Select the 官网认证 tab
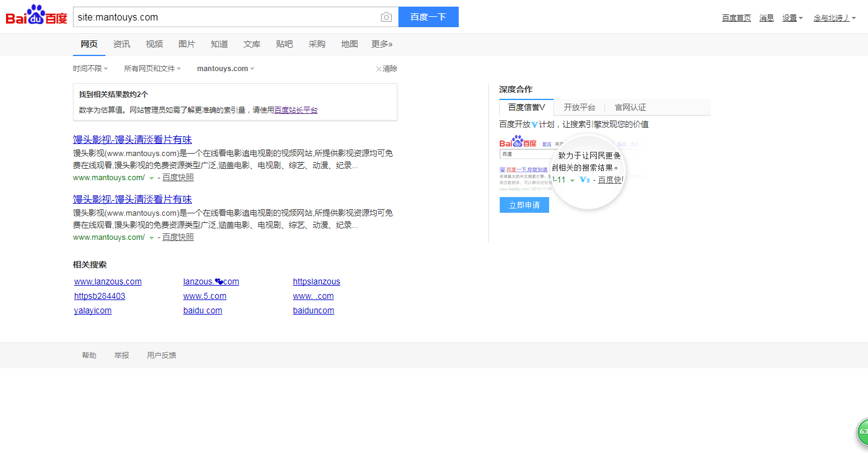This screenshot has width=868, height=464. pyautogui.click(x=631, y=107)
